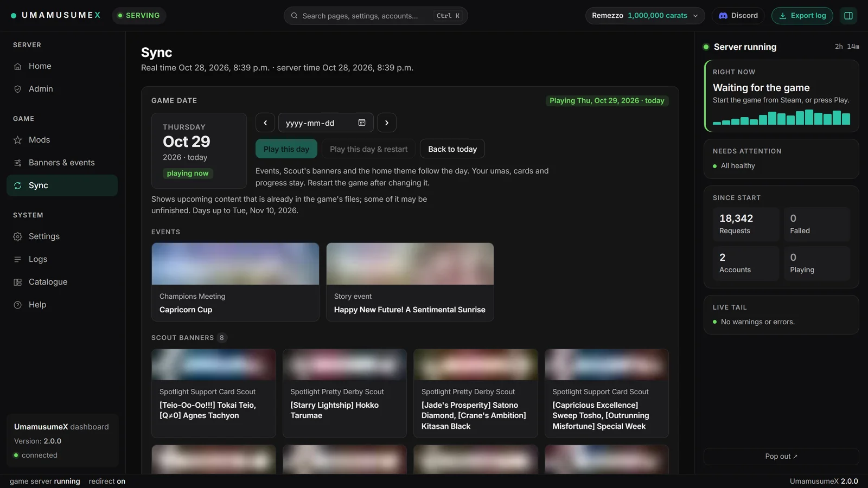
Task: Open the Home page
Action: tap(62, 66)
